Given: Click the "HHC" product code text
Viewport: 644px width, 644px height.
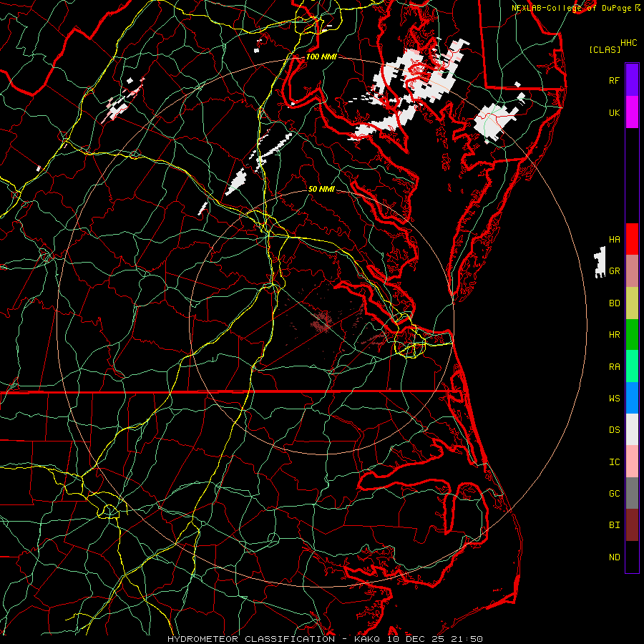Looking at the screenshot, I should (x=629, y=43).
